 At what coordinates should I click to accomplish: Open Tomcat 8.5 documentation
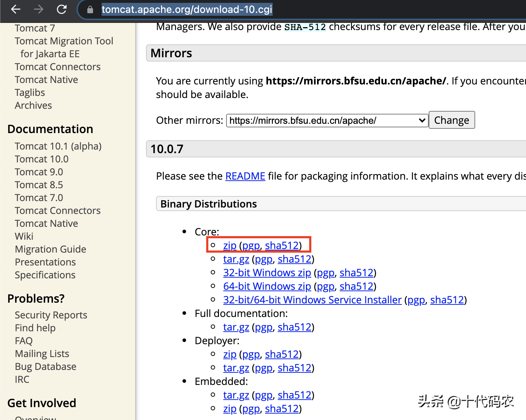pos(39,185)
